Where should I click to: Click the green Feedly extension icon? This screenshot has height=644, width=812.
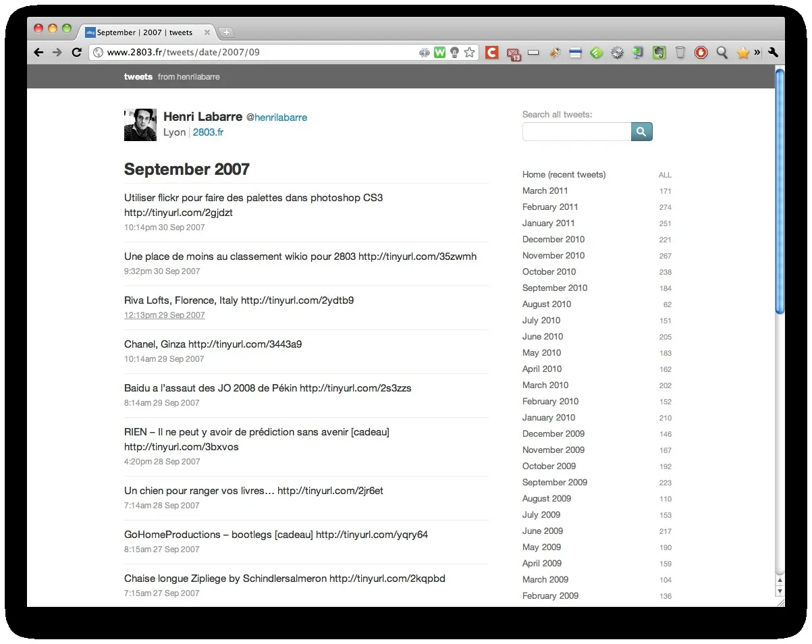pos(596,52)
